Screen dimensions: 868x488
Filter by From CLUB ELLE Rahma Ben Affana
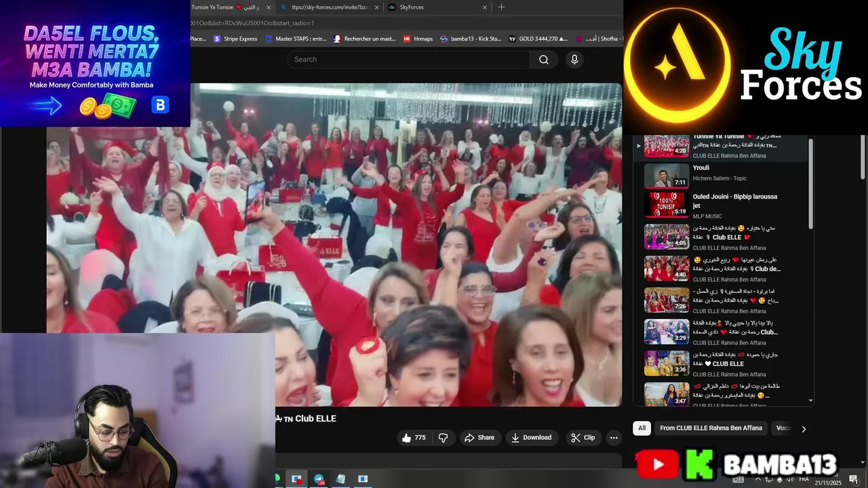711,428
